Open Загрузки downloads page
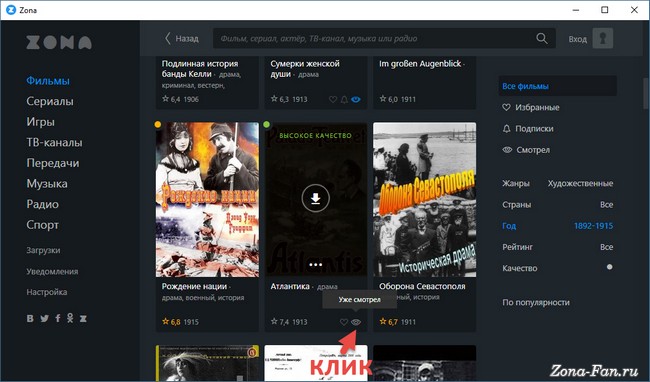650x382 pixels. [x=43, y=250]
